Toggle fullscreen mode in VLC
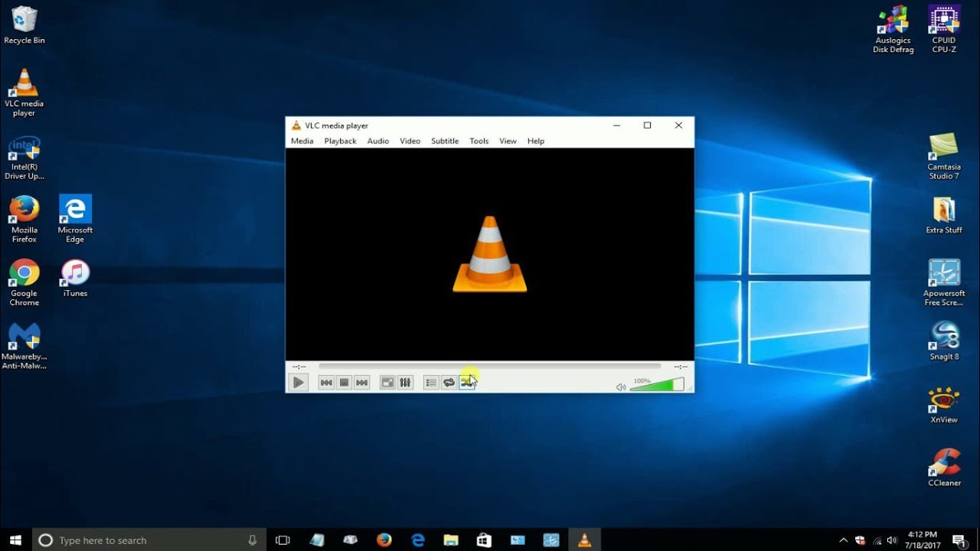 pyautogui.click(x=387, y=382)
